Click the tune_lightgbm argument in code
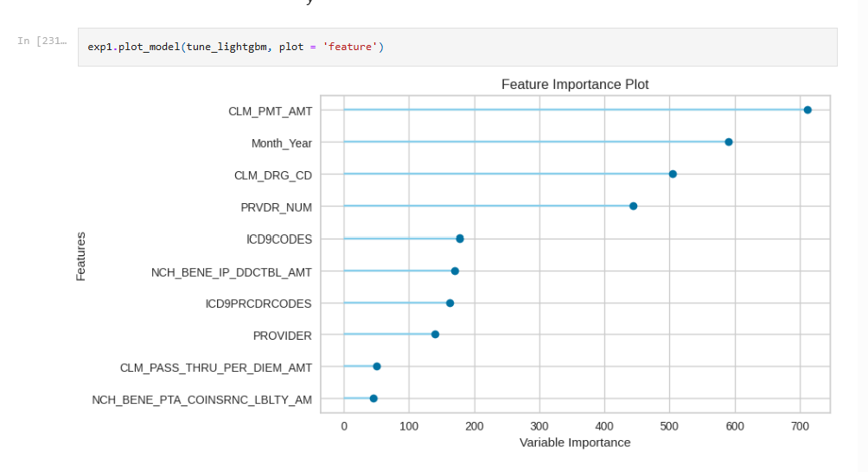This screenshot has height=472, width=868. (227, 47)
